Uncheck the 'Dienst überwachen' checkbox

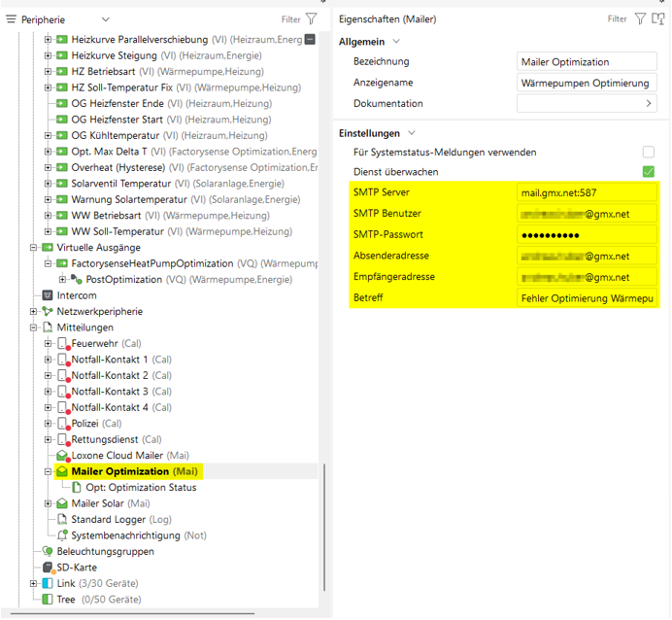(x=648, y=172)
